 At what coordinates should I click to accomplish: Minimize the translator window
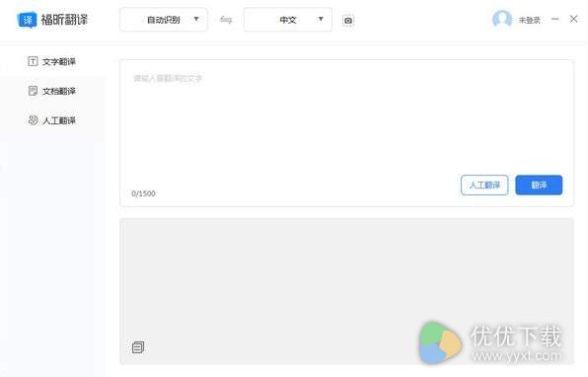click(555, 19)
